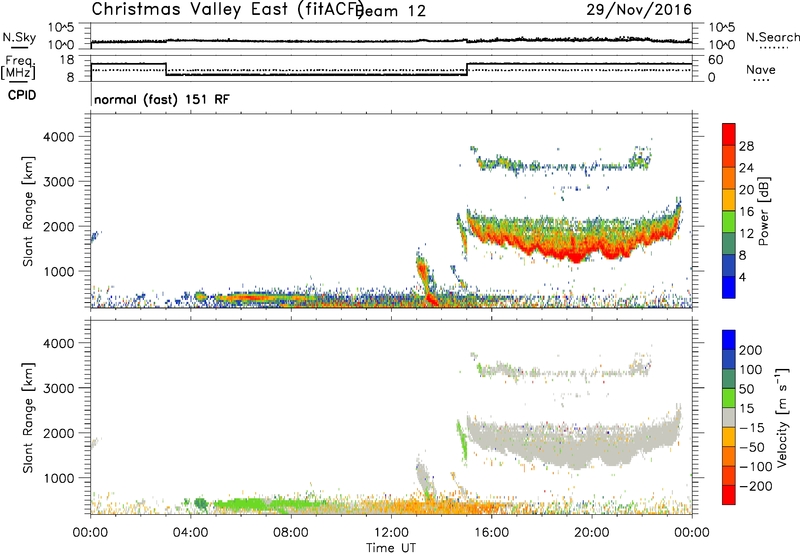This screenshot has width=800, height=554.
Task: Click the gray Velocity colorbar segment
Action: [729, 417]
